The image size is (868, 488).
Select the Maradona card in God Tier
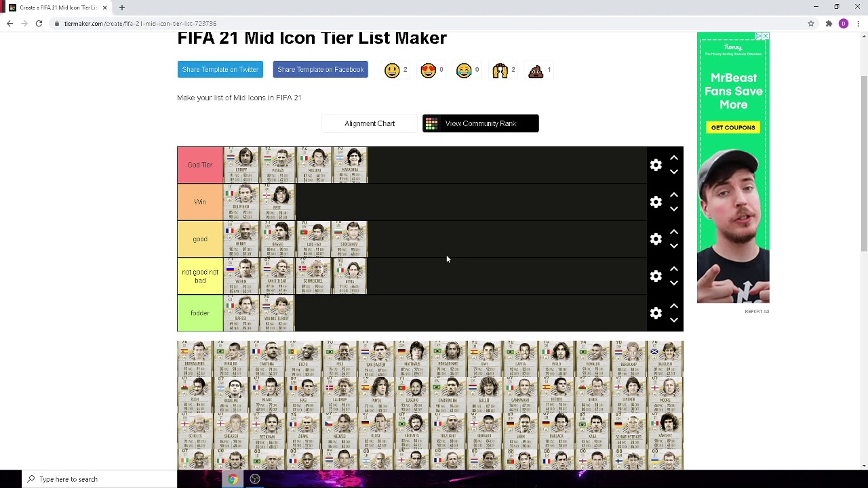pyautogui.click(x=350, y=165)
